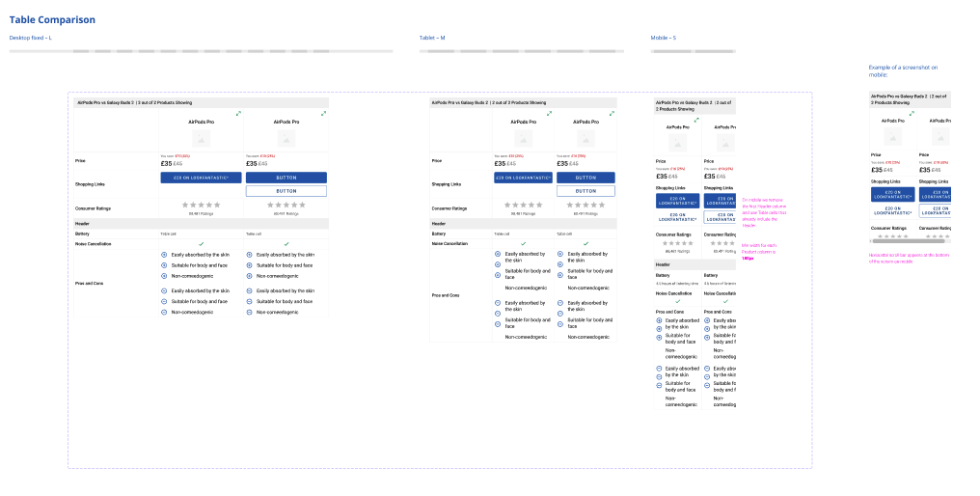Viewport: 980px width, 496px height.
Task: Click the Noise Cancellation checkmark in Desktop's first product column
Action: [x=201, y=244]
